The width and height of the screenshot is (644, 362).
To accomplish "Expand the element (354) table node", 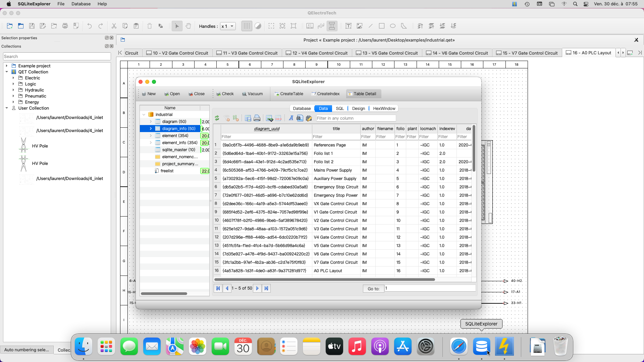I will (x=151, y=136).
